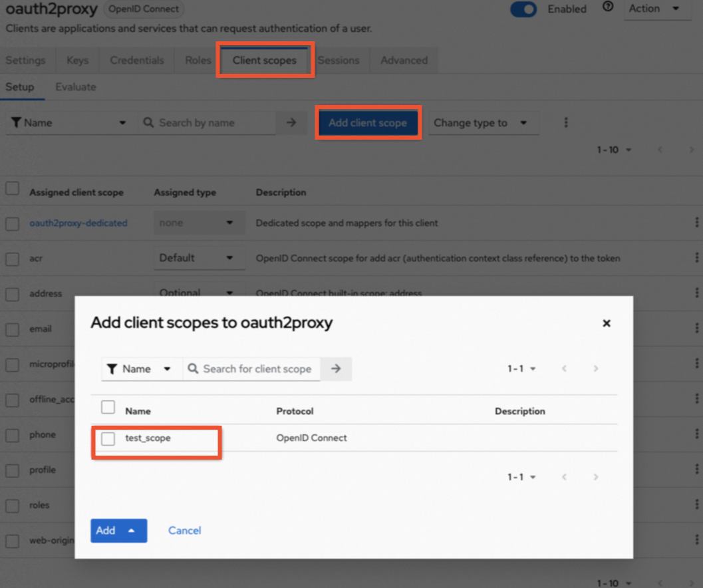Go to previous page in dialog top pagination
Image resolution: width=703 pixels, height=588 pixels.
pyautogui.click(x=565, y=368)
